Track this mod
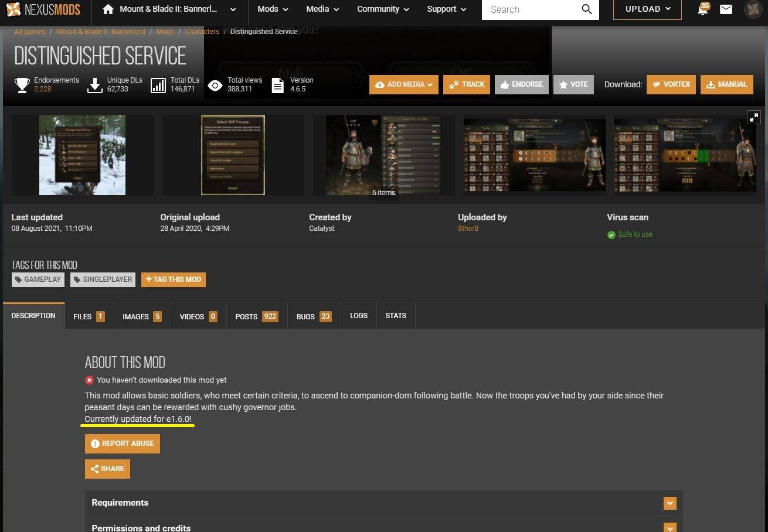This screenshot has height=532, width=768. (x=467, y=84)
